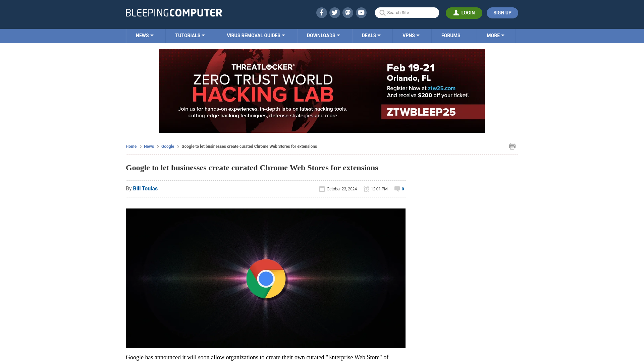Click the SIGN UP button
The image size is (644, 362).
coord(502,13)
